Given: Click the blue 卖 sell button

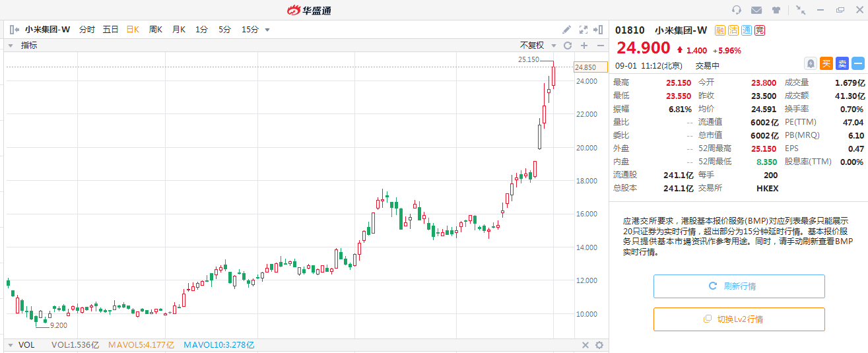Looking at the screenshot, I should click(x=842, y=63).
